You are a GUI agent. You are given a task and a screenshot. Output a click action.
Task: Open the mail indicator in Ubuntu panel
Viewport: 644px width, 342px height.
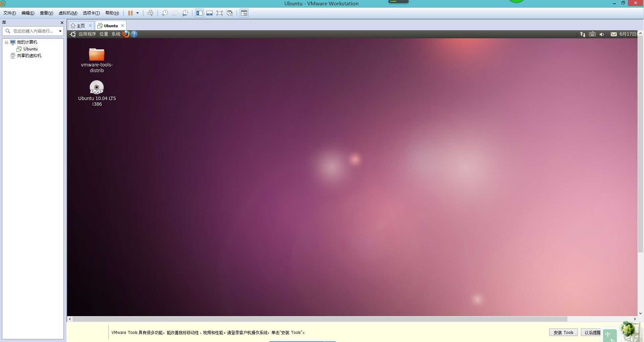(613, 34)
